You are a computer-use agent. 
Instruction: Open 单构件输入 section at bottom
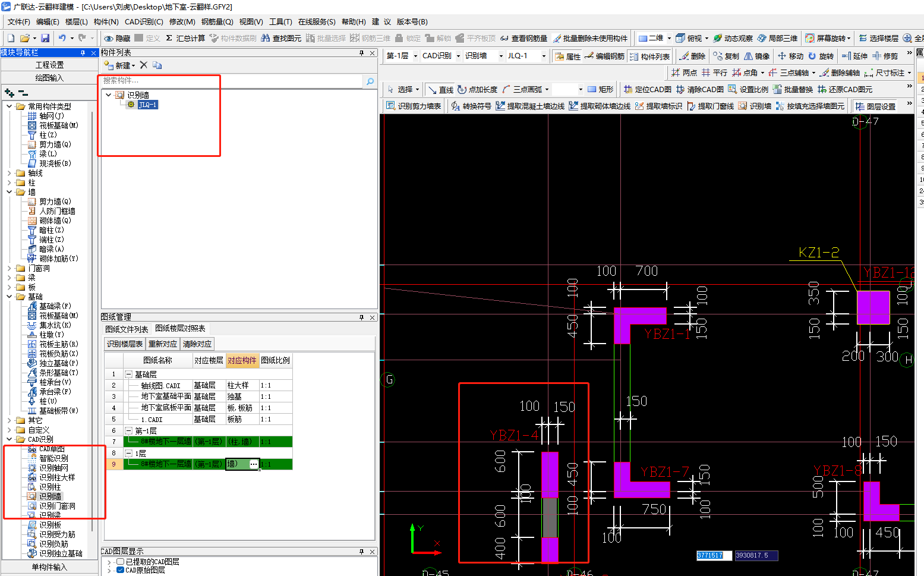[x=49, y=567]
